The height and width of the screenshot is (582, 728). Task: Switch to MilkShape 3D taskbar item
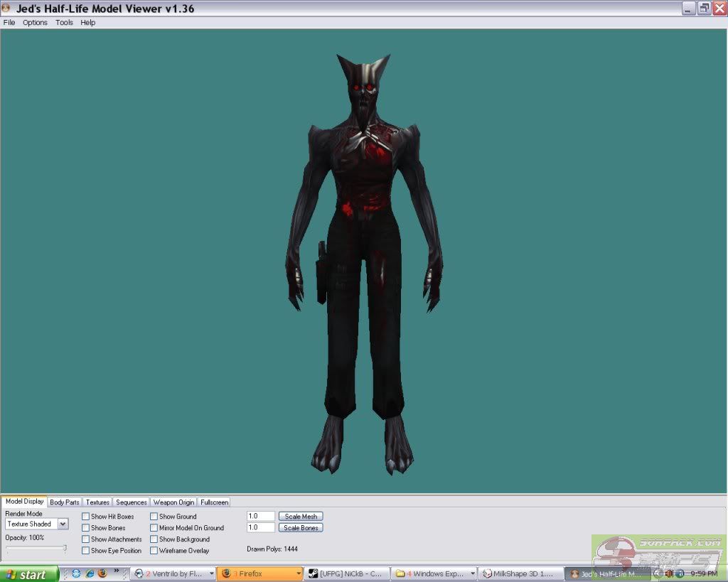[520, 573]
